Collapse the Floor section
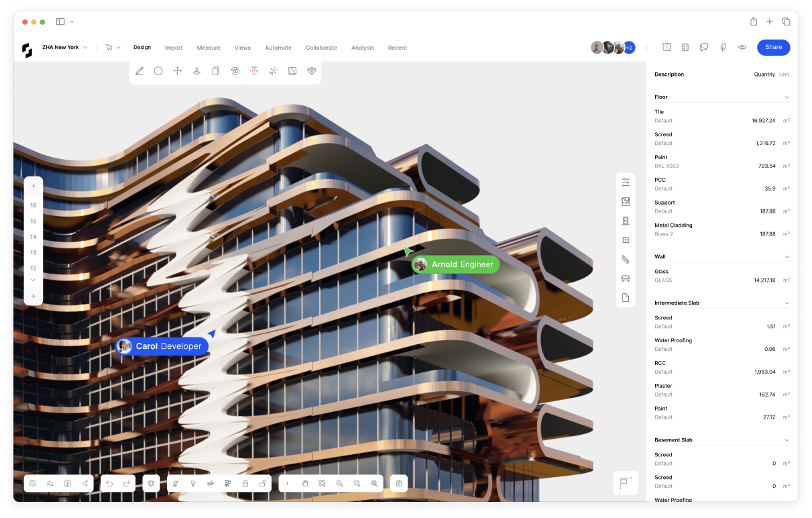 787,97
